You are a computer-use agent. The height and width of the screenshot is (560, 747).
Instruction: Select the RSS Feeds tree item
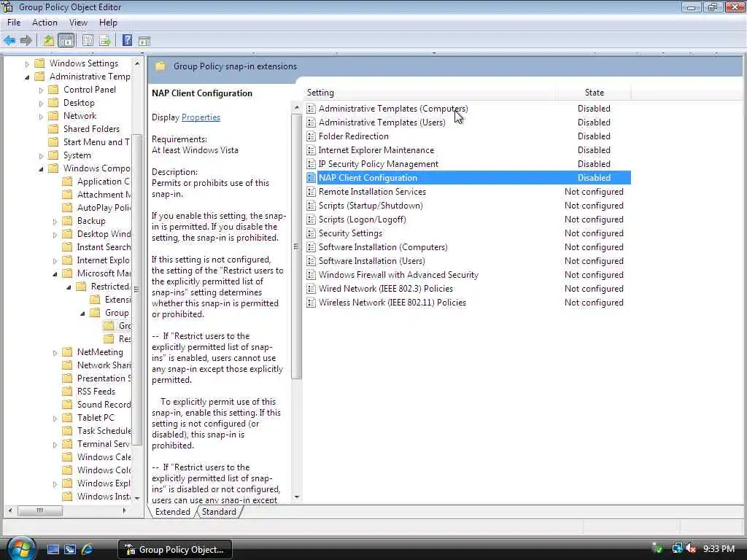tap(96, 392)
